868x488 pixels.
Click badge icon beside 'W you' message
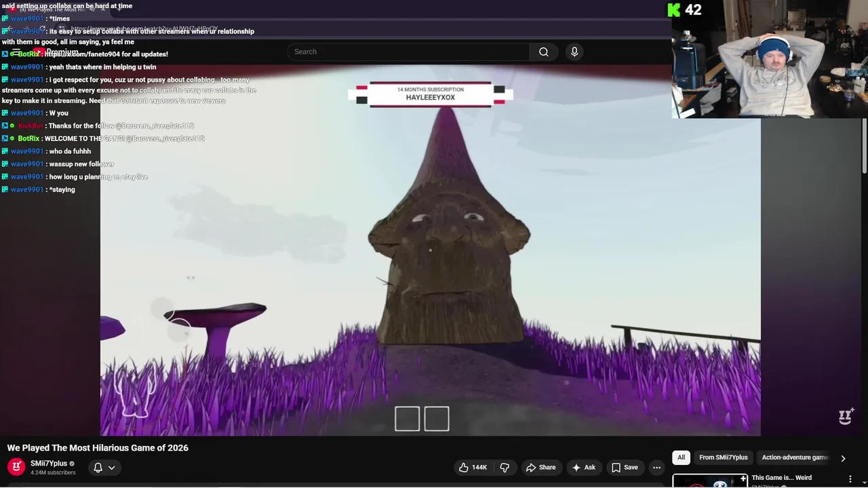(5, 113)
